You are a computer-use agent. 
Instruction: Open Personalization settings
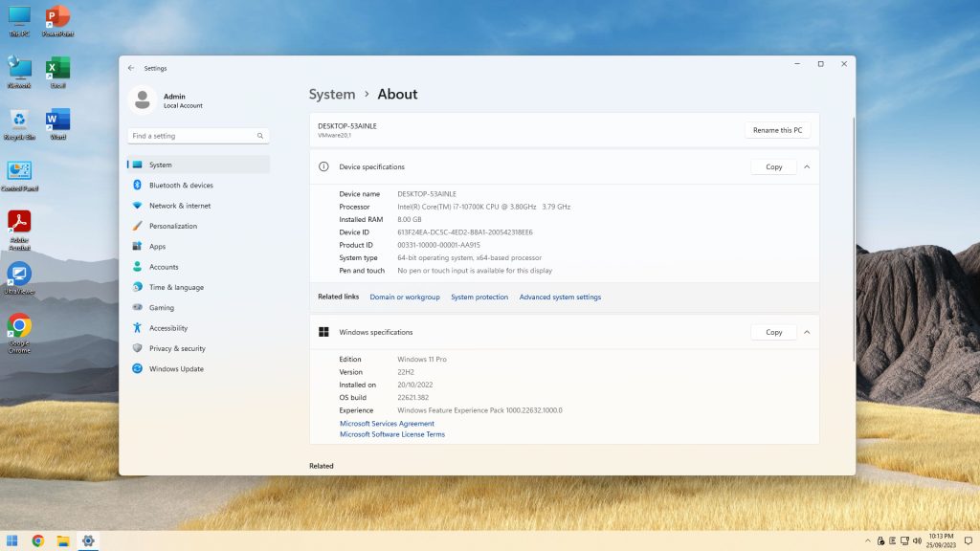[198, 226]
